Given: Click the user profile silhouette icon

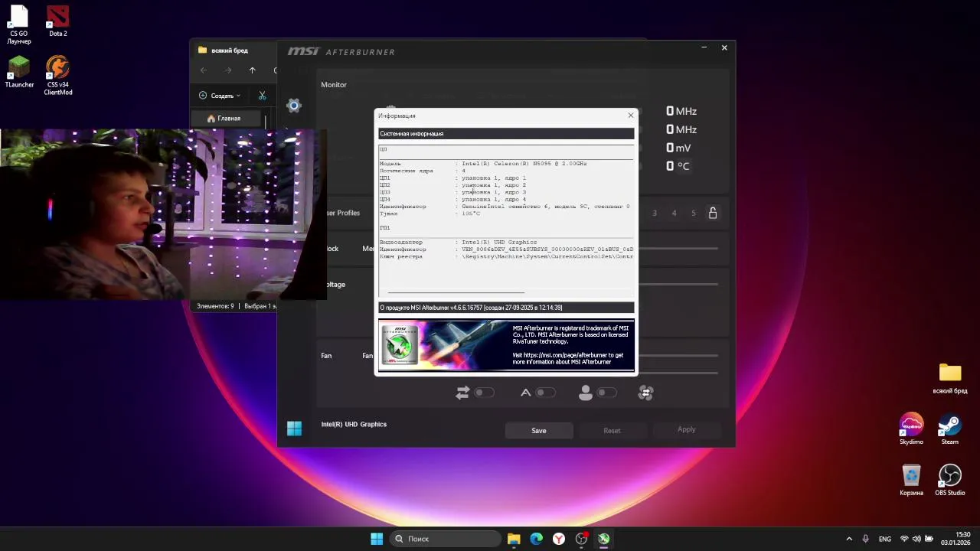Looking at the screenshot, I should click(x=586, y=393).
